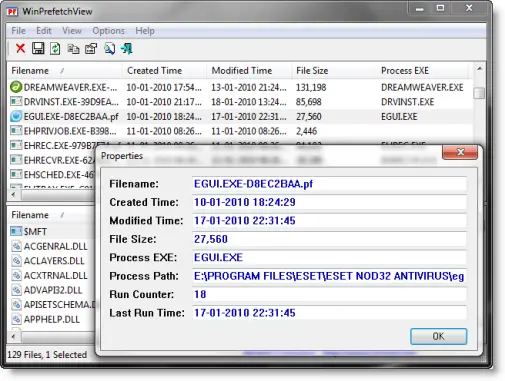
Task: Click the lower pane left scroll arrow
Action: coord(13,336)
